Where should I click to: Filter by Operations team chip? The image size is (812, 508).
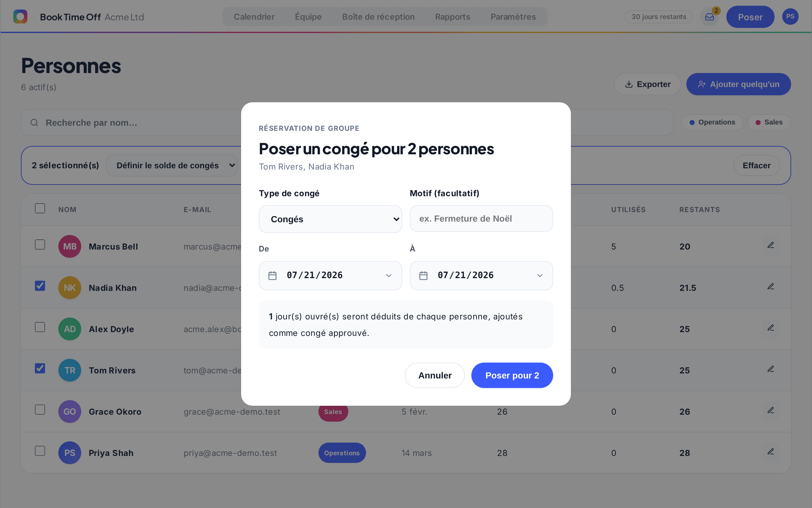[x=712, y=122]
